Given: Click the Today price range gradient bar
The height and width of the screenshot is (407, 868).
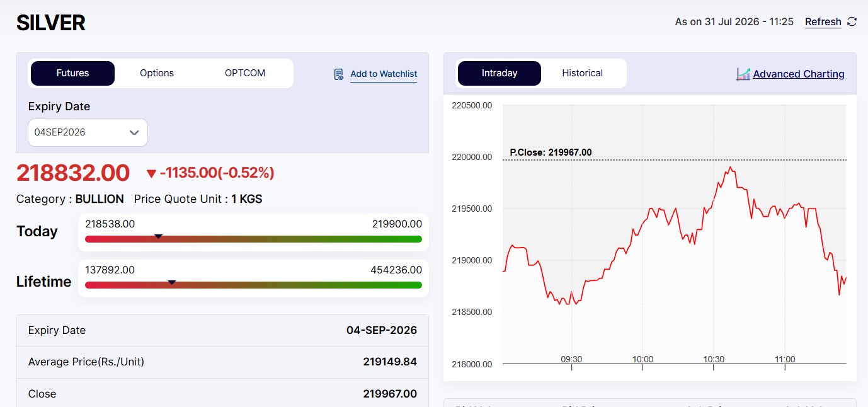Looking at the screenshot, I should (x=253, y=239).
